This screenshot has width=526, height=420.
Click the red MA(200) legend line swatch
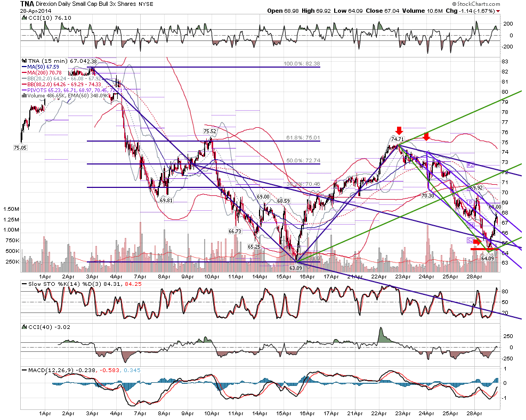(x=24, y=73)
